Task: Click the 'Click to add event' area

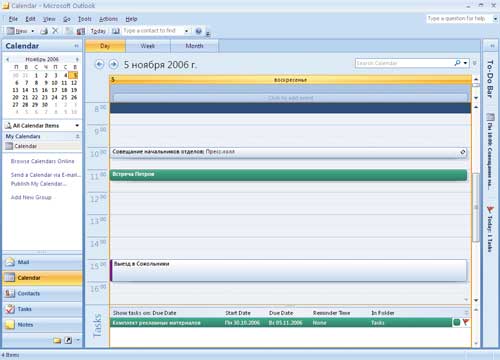Action: (290, 98)
